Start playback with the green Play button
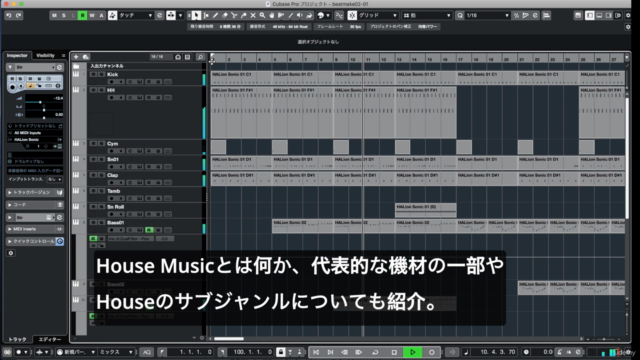The height and width of the screenshot is (360, 640). click(413, 352)
